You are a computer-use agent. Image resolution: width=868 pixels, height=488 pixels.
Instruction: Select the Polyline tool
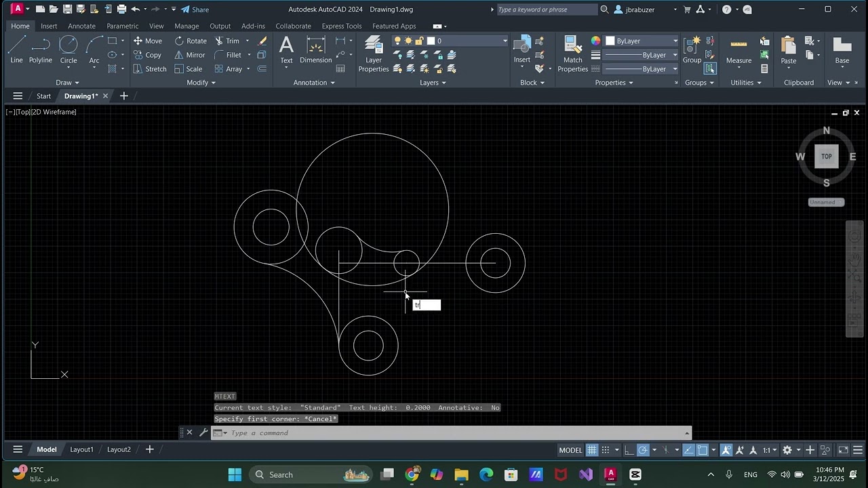click(x=41, y=50)
